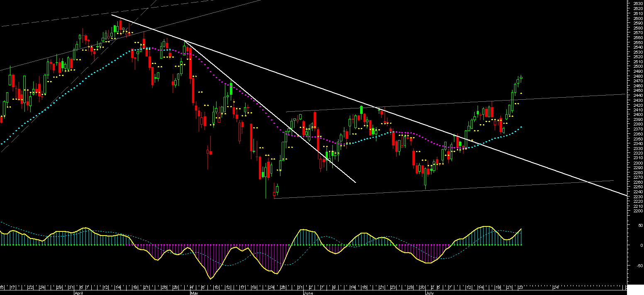Select the 2320 price level label
The height and width of the screenshot is (295, 644).
pyautogui.click(x=638, y=153)
